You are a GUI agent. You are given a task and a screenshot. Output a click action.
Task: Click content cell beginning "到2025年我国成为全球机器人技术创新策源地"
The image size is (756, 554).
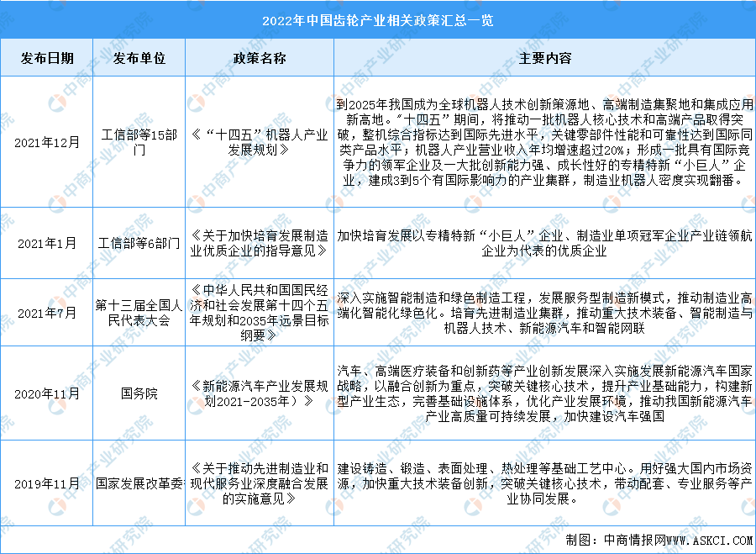[545, 142]
